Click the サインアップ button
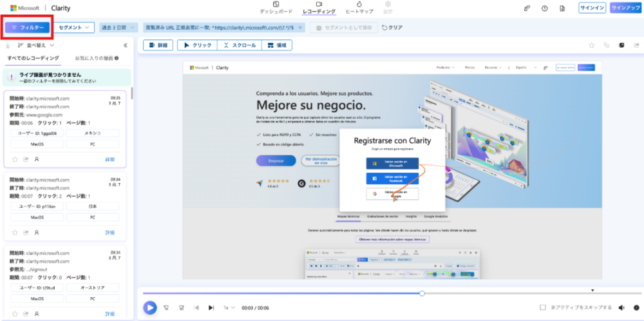Screen dimensions: 644x321 click(625, 8)
